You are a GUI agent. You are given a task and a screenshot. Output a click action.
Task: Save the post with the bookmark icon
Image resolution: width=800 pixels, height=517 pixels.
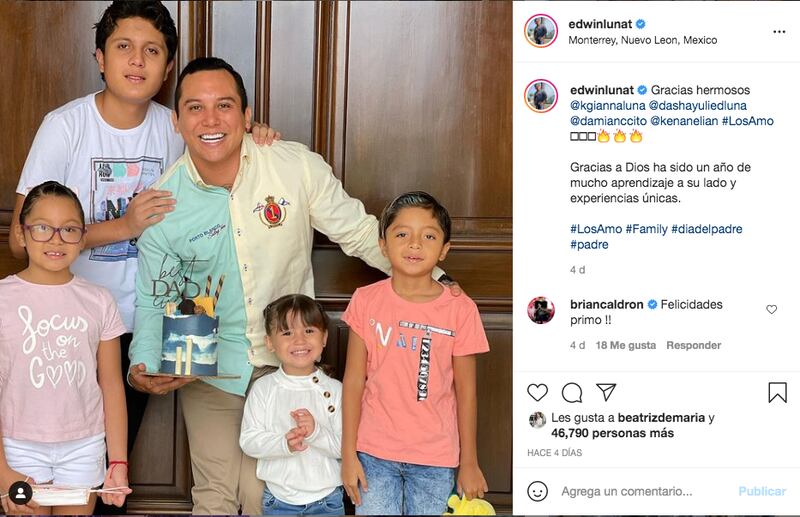(778, 392)
